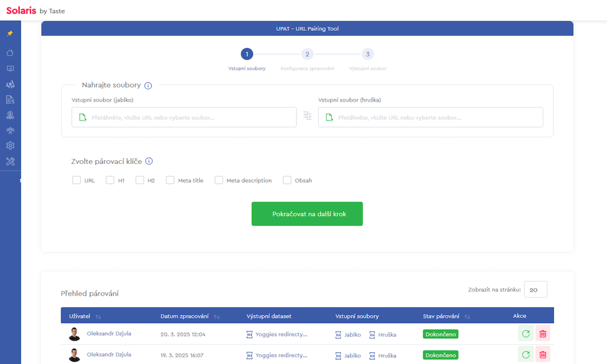Screen dimensions: 607x364
Task: Open first Yoggies redirecty output dataset link
Action: 281,334
